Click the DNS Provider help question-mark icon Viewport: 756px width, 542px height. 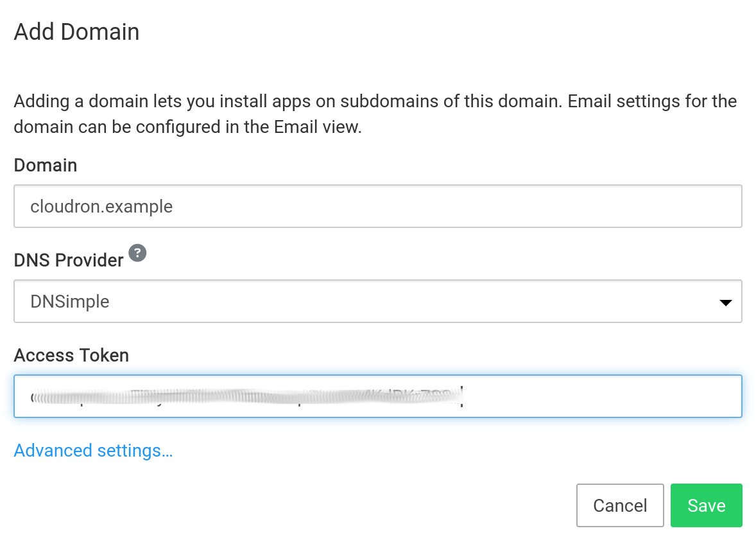pyautogui.click(x=137, y=253)
